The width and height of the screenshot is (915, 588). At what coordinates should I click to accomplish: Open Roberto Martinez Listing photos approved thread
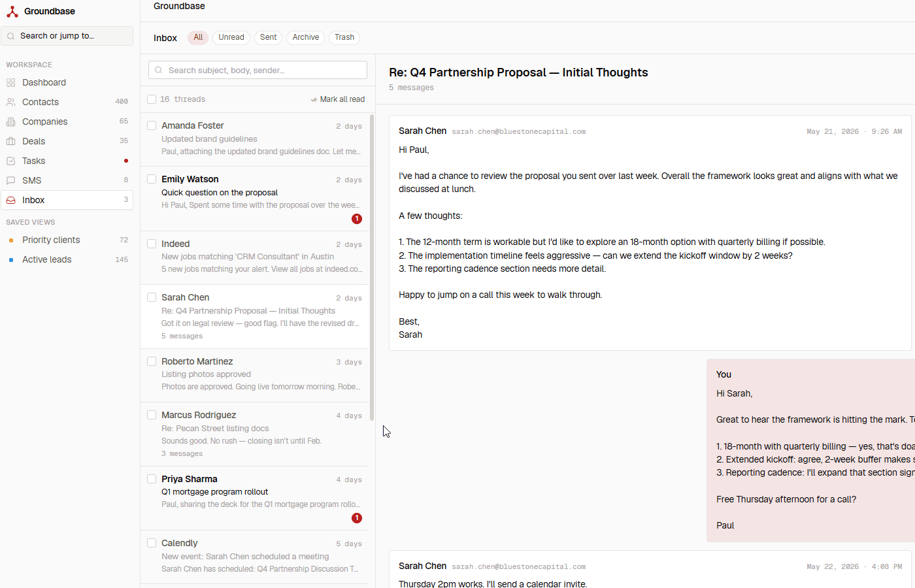(255, 375)
